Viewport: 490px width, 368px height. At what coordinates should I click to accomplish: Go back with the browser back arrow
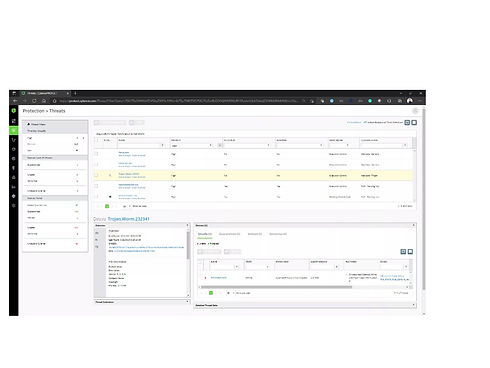[x=15, y=101]
